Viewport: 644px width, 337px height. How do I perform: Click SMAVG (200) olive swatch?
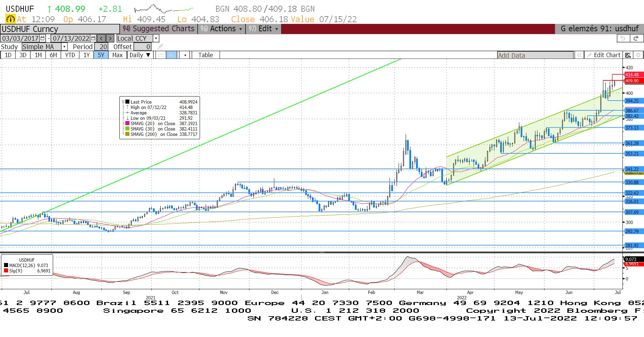point(127,134)
